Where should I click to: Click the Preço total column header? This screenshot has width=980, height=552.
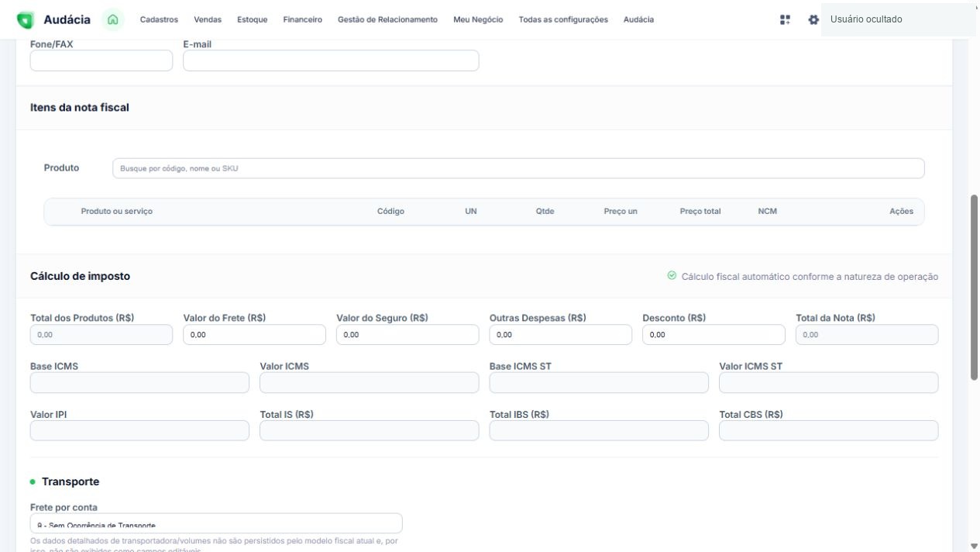pos(700,212)
